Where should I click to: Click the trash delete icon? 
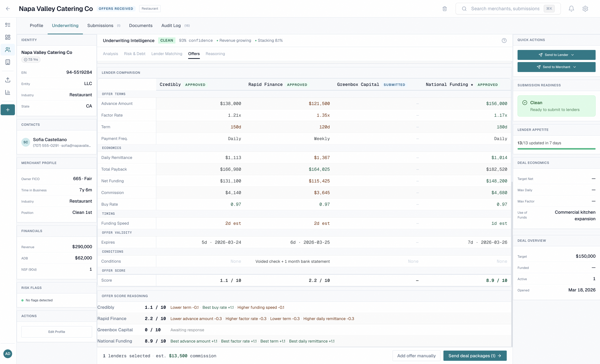444,9
